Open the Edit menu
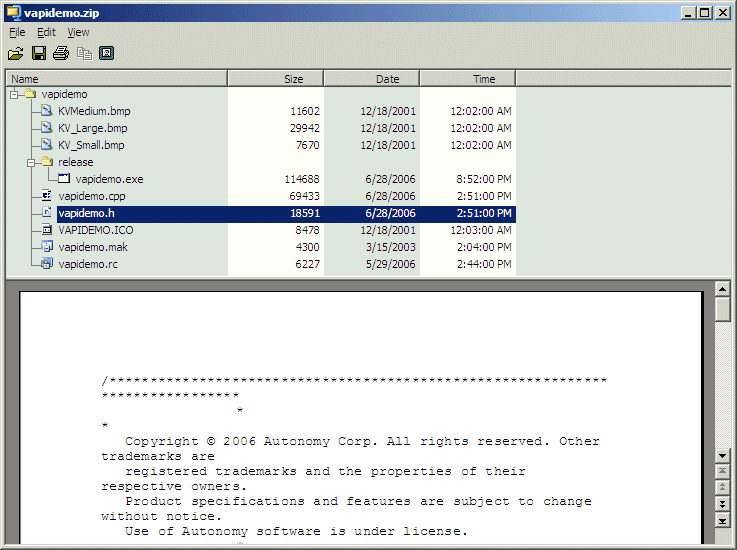737x550 pixels. click(x=46, y=32)
